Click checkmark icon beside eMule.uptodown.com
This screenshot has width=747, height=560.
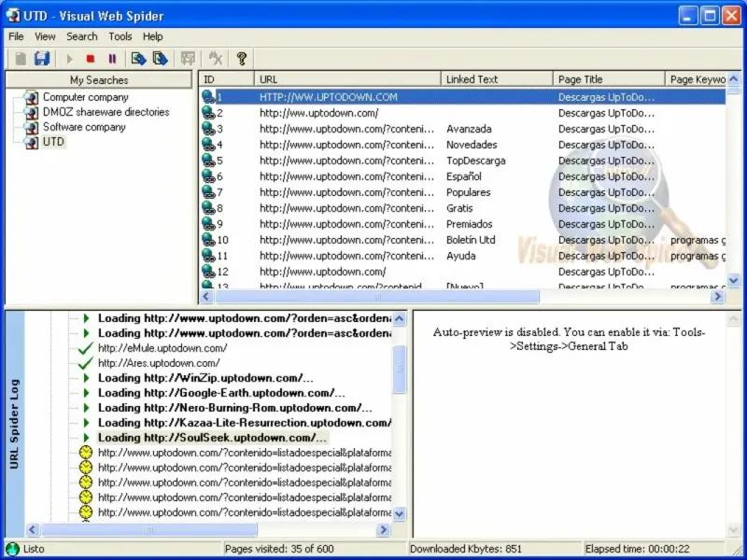click(85, 348)
